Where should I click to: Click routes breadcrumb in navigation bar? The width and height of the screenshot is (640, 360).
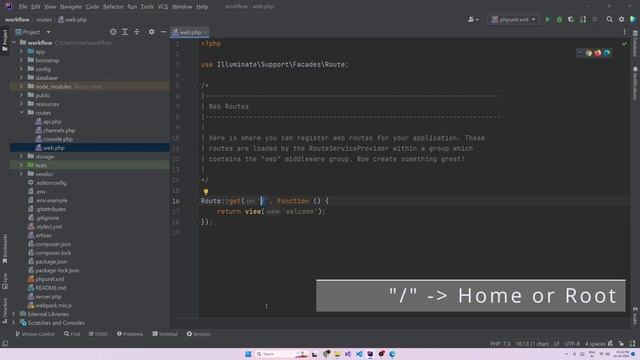pyautogui.click(x=44, y=20)
